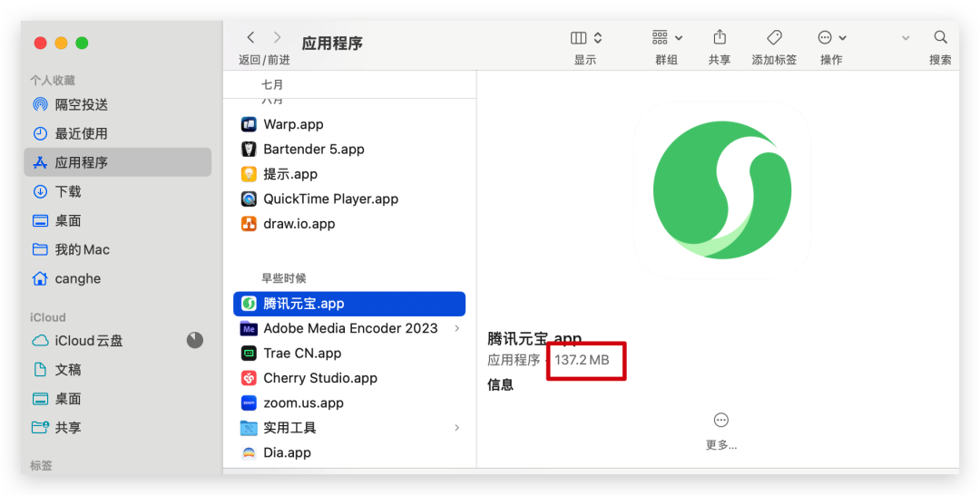
Task: Open 下载 folder in the sidebar
Action: (x=117, y=191)
